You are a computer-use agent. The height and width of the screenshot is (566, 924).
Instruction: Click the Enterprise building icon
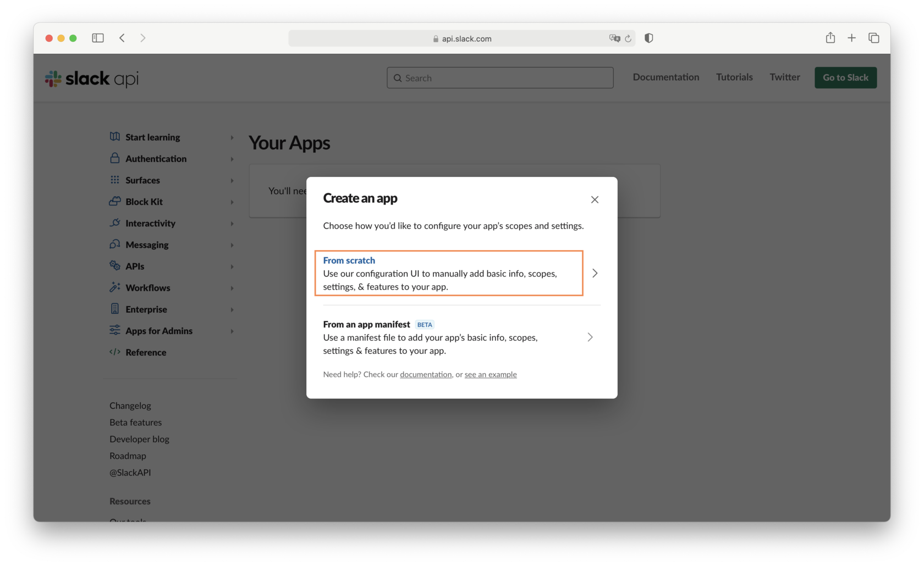click(114, 309)
